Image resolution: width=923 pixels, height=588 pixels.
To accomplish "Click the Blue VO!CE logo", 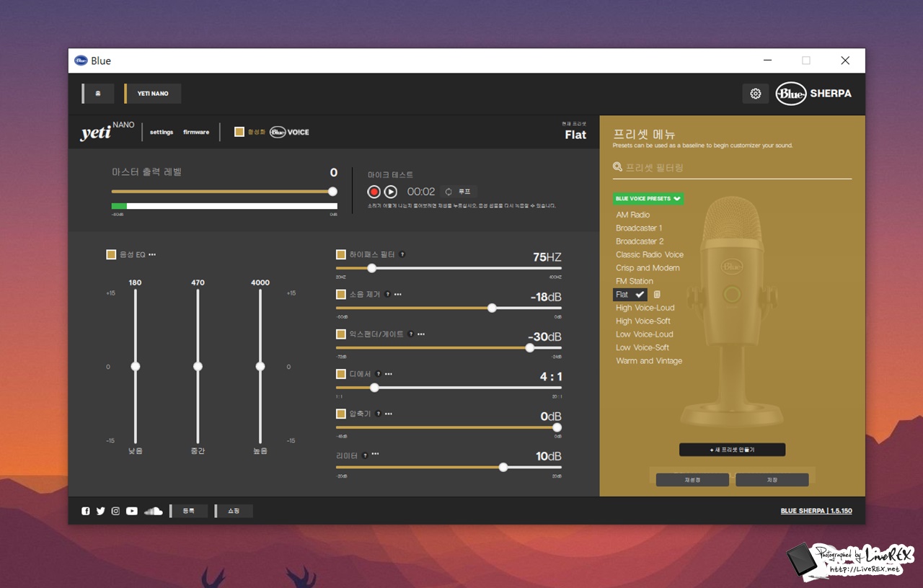I will 289,132.
